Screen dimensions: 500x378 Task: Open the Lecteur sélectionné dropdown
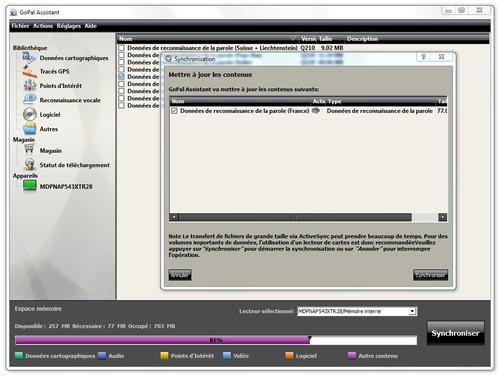coord(413,311)
